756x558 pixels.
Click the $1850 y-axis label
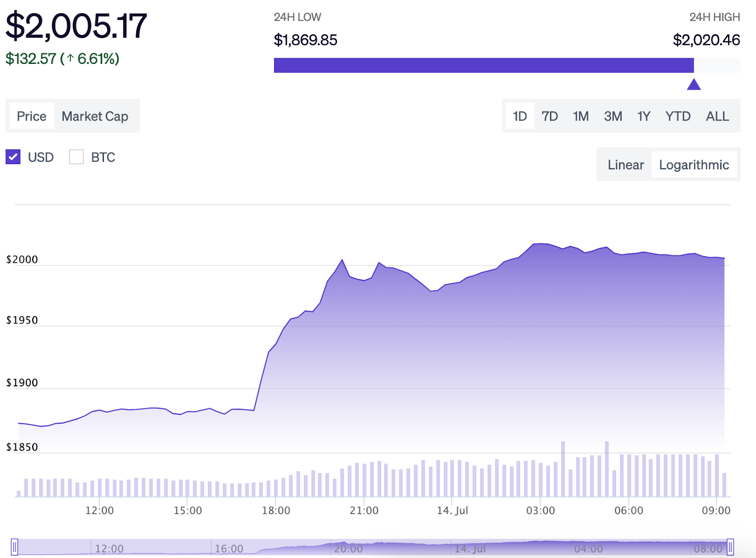point(22,447)
